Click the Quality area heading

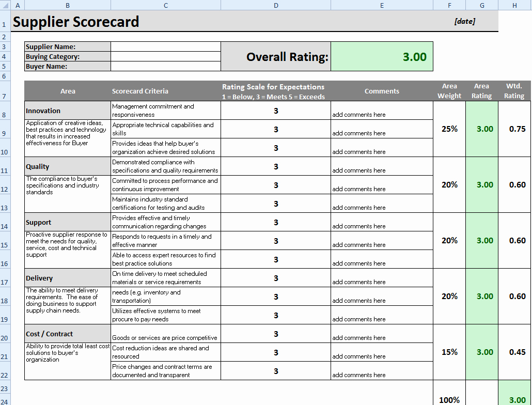[x=68, y=166]
